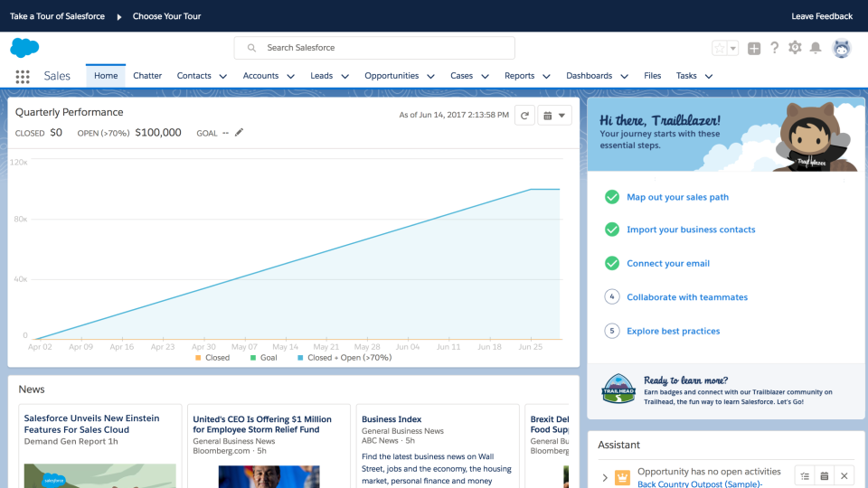Screen dimensions: 868x488
Task: Open the Back Country Outpost (Sample) link
Action: [700, 483]
